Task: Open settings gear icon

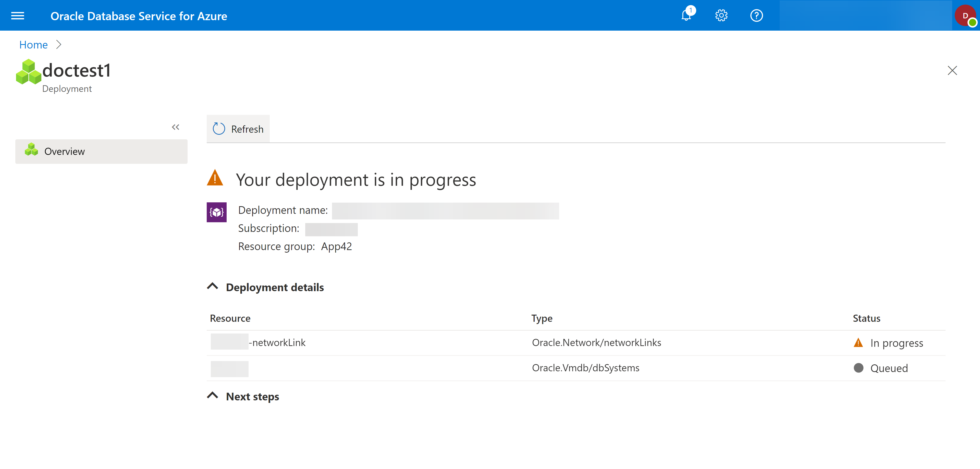Action: [x=721, y=16]
